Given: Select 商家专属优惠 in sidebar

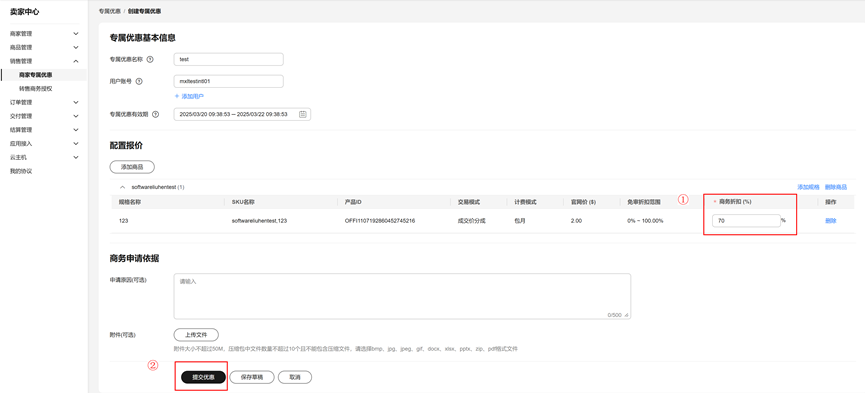Looking at the screenshot, I should [36, 75].
